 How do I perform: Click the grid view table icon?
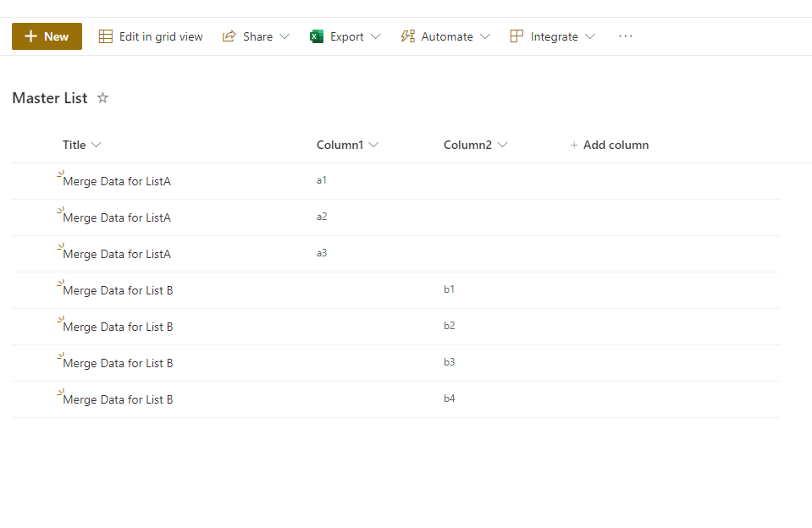[x=106, y=36]
